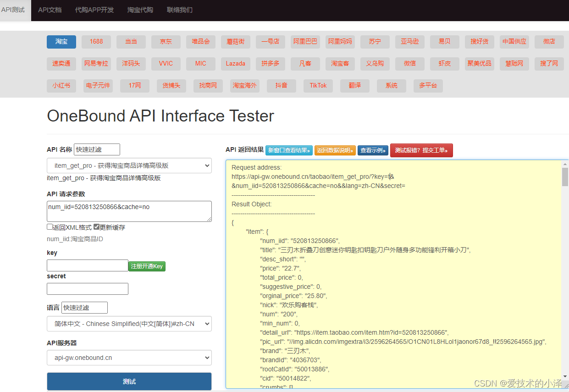The width and height of the screenshot is (569, 392).
Task: Pick the 微信 platform button
Action: 410,64
